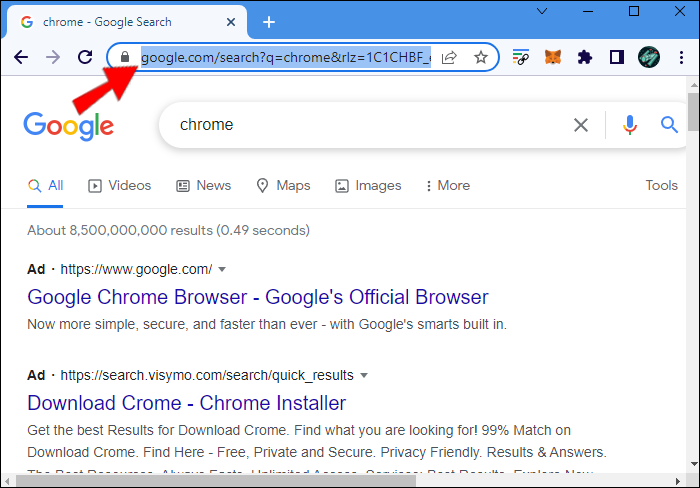Toggle the browser side panel
The width and height of the screenshot is (700, 488).
(617, 58)
